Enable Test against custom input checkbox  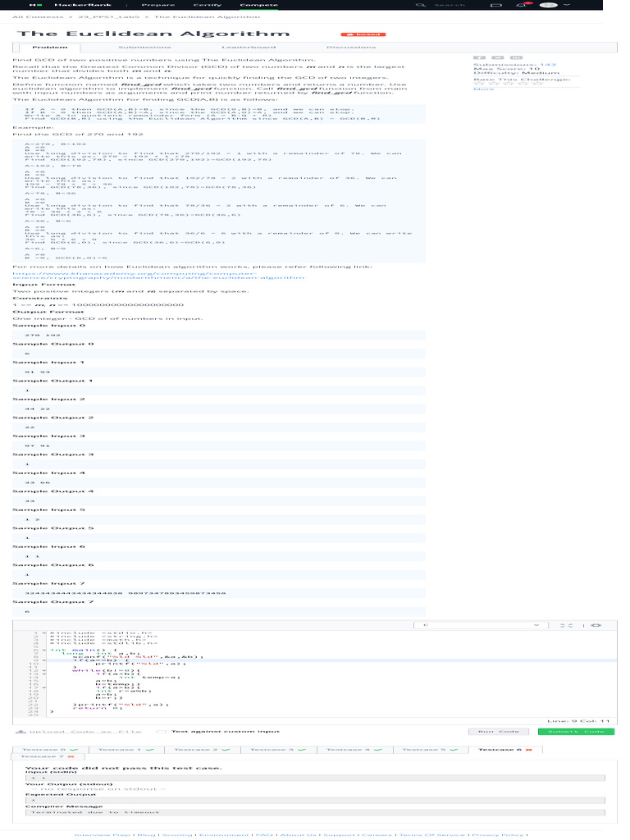[161, 731]
